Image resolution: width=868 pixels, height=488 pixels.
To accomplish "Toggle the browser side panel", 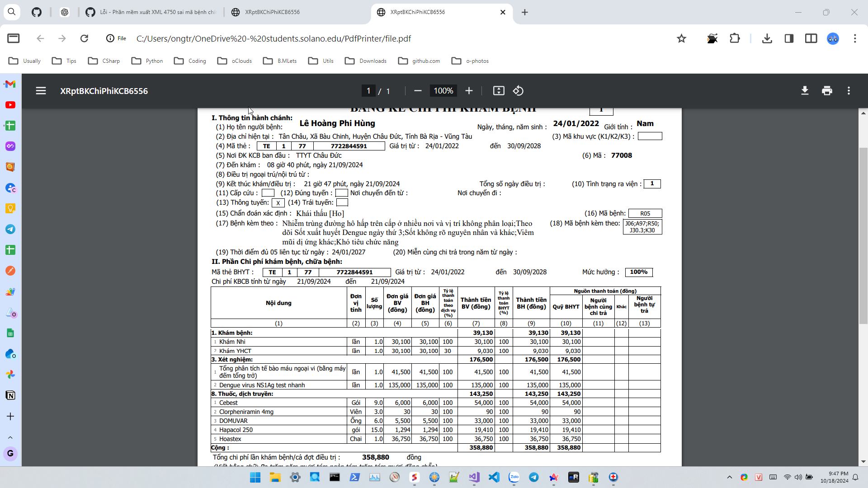I will (789, 38).
